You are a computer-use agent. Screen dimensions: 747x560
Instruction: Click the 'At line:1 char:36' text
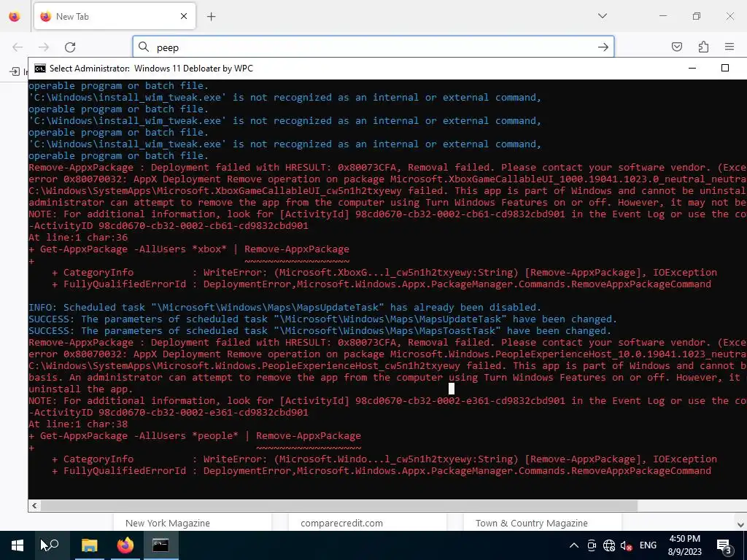pyautogui.click(x=78, y=237)
